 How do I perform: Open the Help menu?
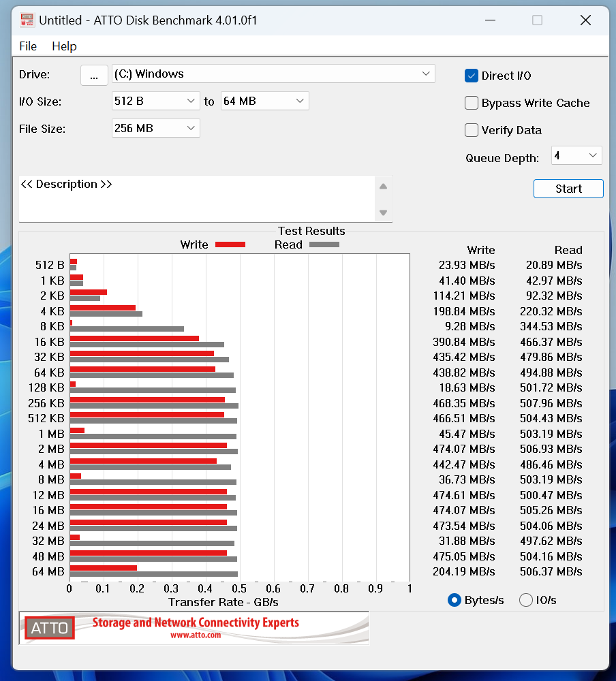click(64, 46)
